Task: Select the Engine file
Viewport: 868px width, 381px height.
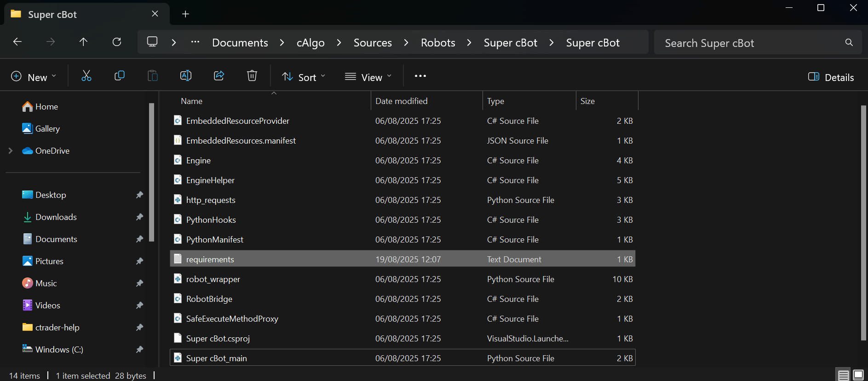Action: [x=402, y=160]
